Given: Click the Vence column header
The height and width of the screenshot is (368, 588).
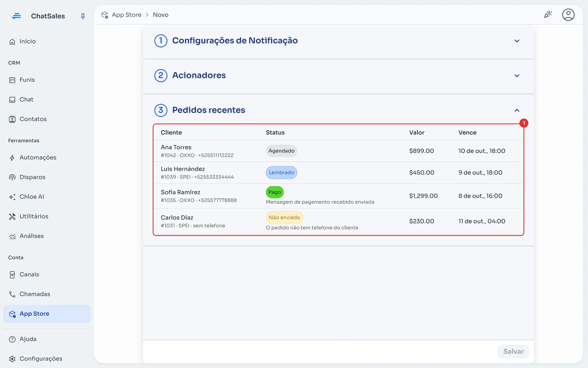Looking at the screenshot, I should click(467, 132).
